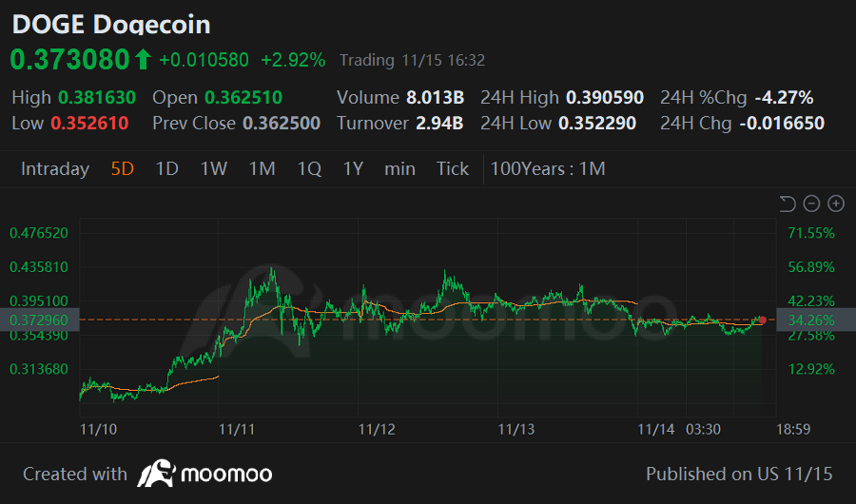Click the moomoo bull logo icon

tap(156, 474)
